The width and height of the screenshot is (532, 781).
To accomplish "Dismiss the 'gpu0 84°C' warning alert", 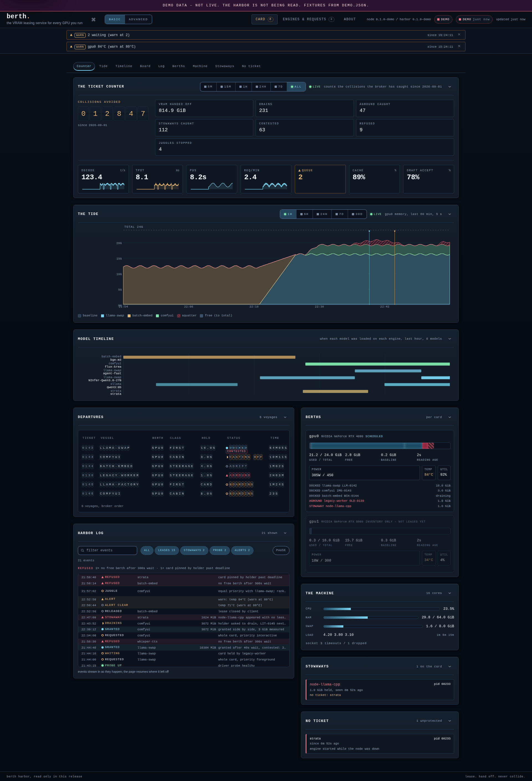I will pos(459,46).
